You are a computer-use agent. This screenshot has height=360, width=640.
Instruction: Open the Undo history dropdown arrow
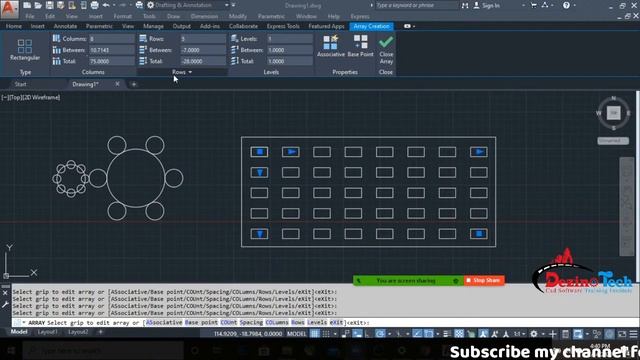tap(113, 5)
